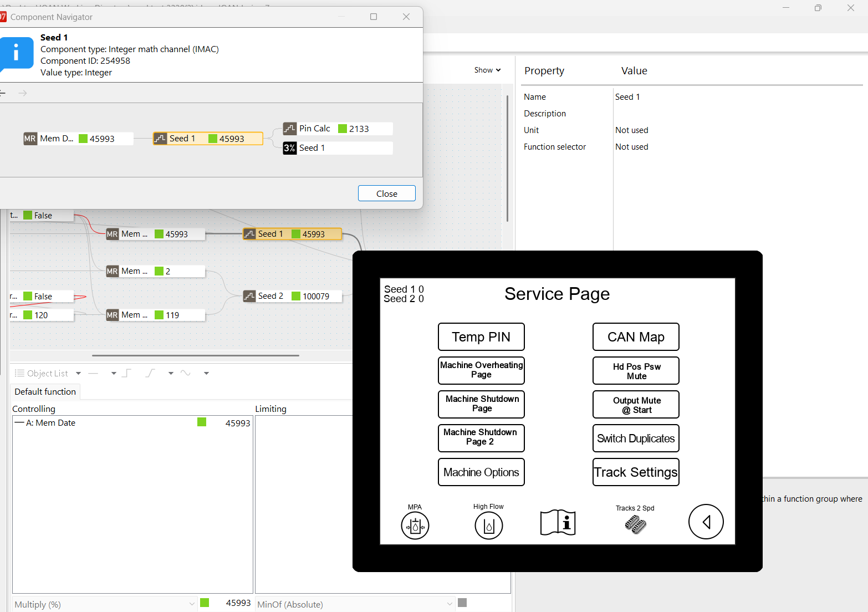Click the Seed 2 node on canvas
This screenshot has height=612, width=868.
(292, 296)
